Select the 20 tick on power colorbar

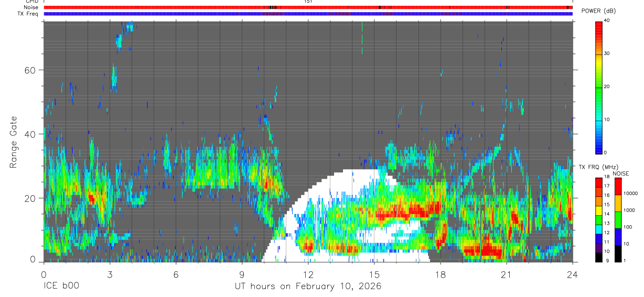point(607,86)
